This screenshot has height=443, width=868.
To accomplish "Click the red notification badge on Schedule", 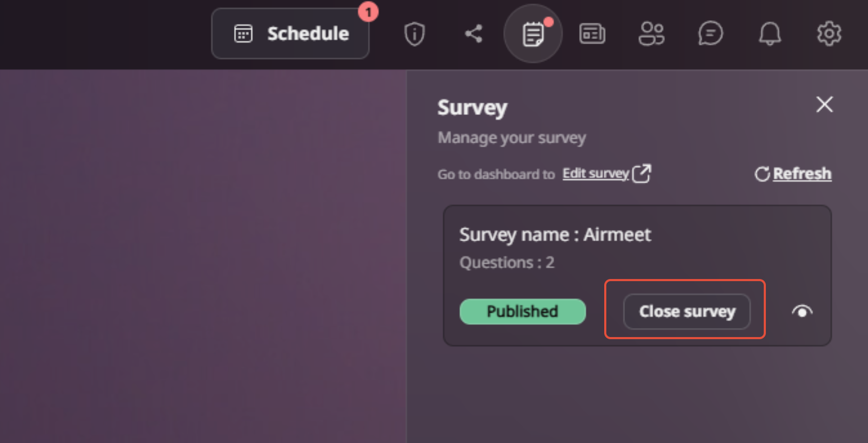I will pos(368,12).
